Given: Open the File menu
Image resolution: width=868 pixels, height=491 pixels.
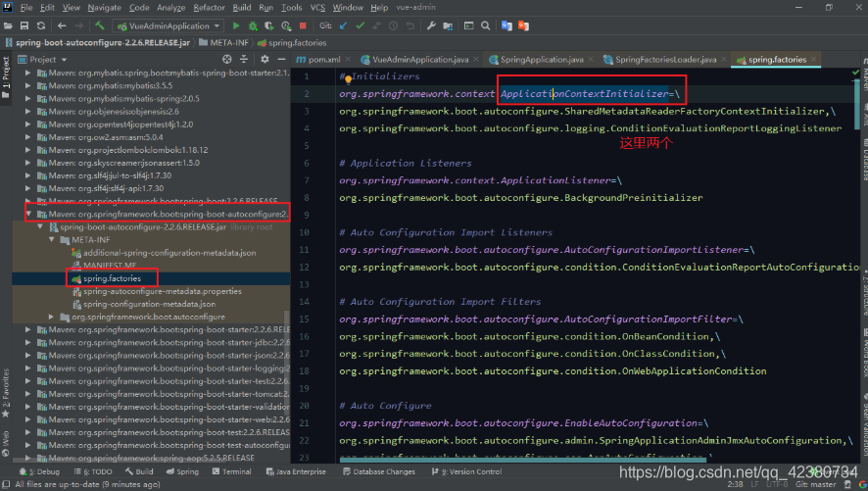Looking at the screenshot, I should [x=26, y=7].
